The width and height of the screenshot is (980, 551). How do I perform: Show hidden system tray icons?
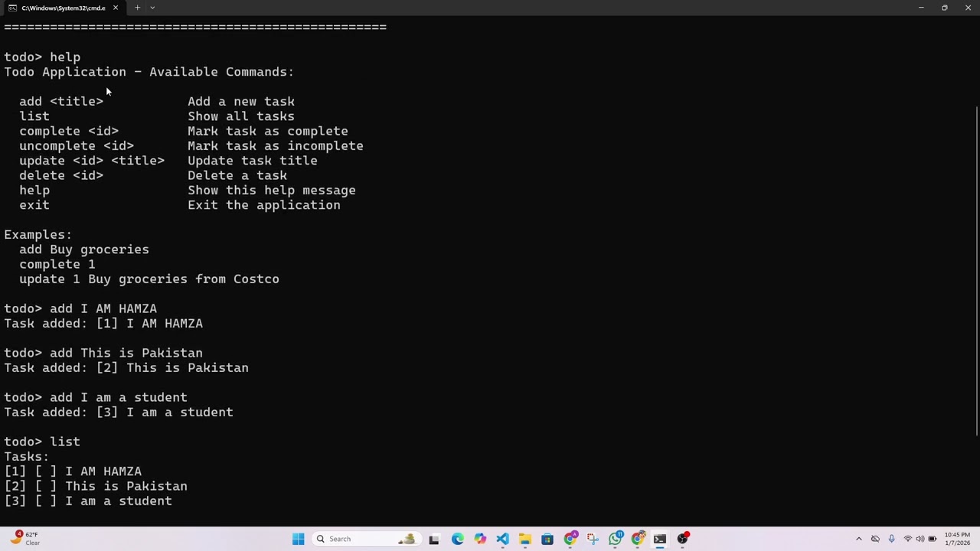pyautogui.click(x=858, y=539)
